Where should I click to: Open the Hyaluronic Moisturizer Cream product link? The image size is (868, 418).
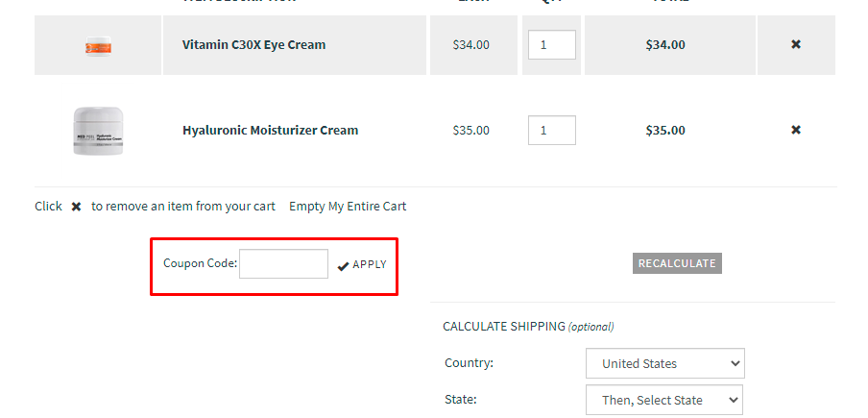pyautogui.click(x=270, y=130)
